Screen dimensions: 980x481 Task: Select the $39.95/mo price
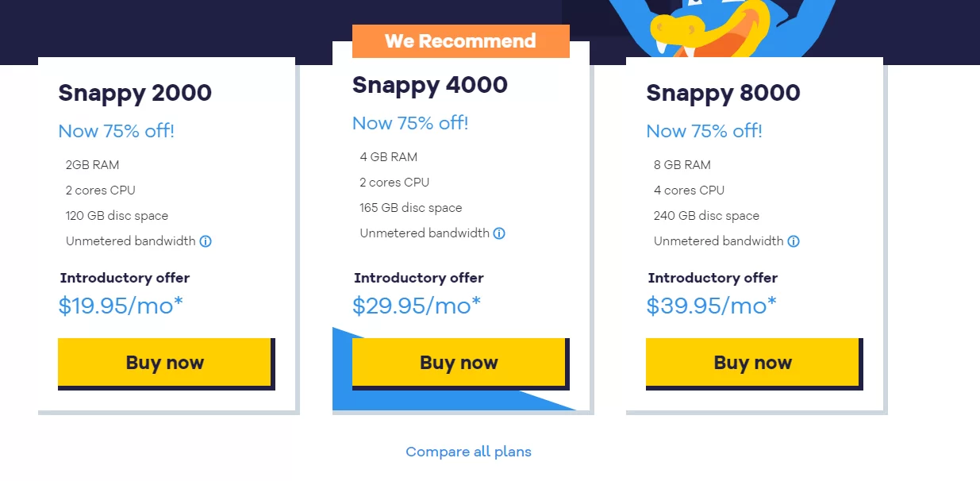tap(710, 306)
